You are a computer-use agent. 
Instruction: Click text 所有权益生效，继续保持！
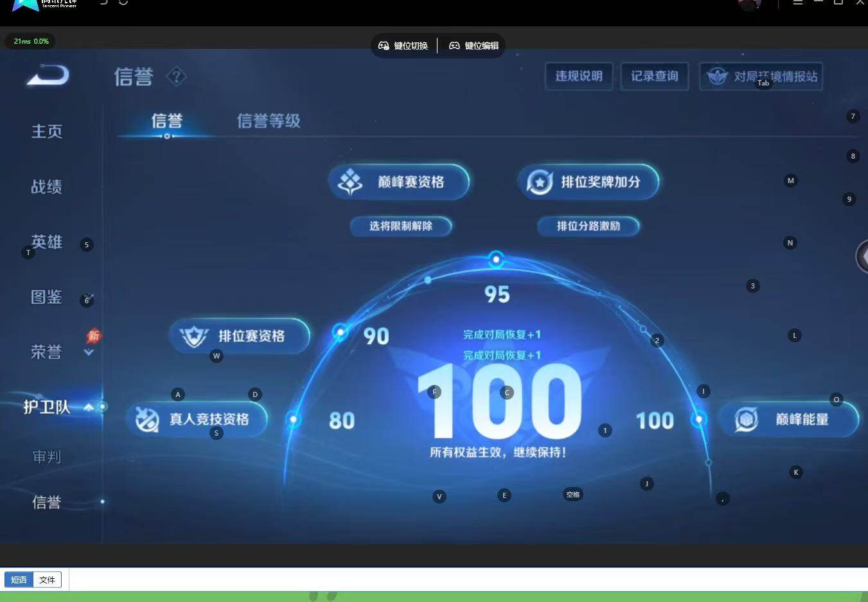[498, 452]
